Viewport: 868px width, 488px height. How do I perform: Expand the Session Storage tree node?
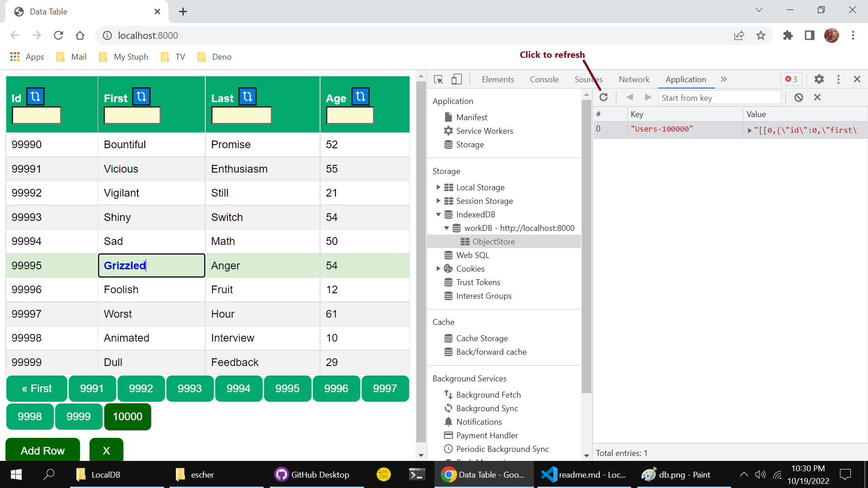click(438, 201)
